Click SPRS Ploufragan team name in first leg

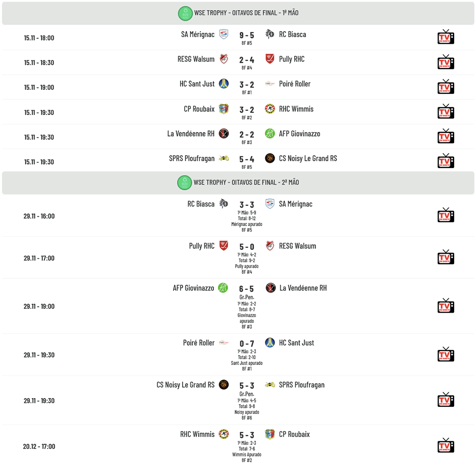tap(192, 158)
